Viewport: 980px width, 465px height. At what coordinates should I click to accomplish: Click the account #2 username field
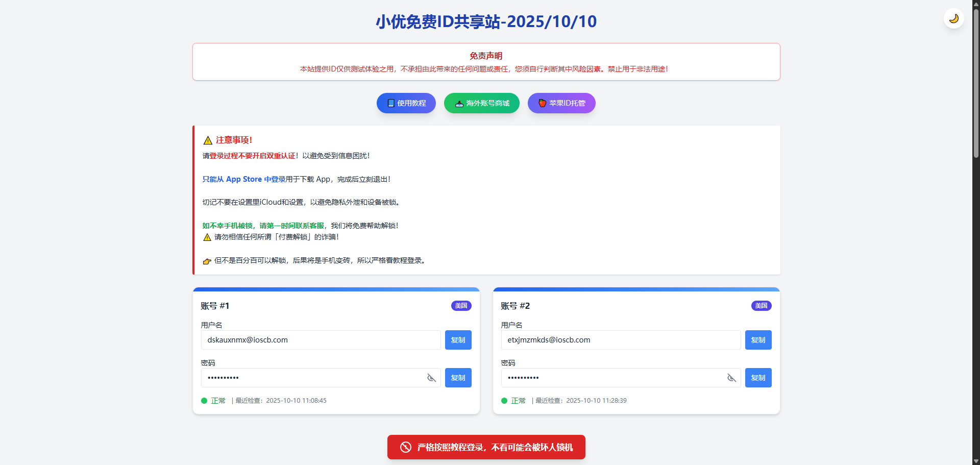click(621, 340)
